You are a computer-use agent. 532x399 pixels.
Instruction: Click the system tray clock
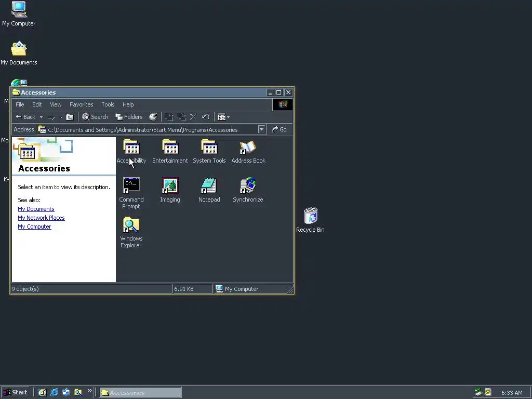coord(512,393)
